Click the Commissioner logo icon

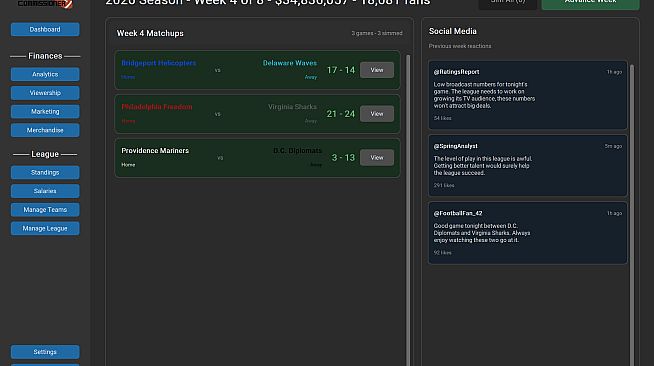[45, 4]
